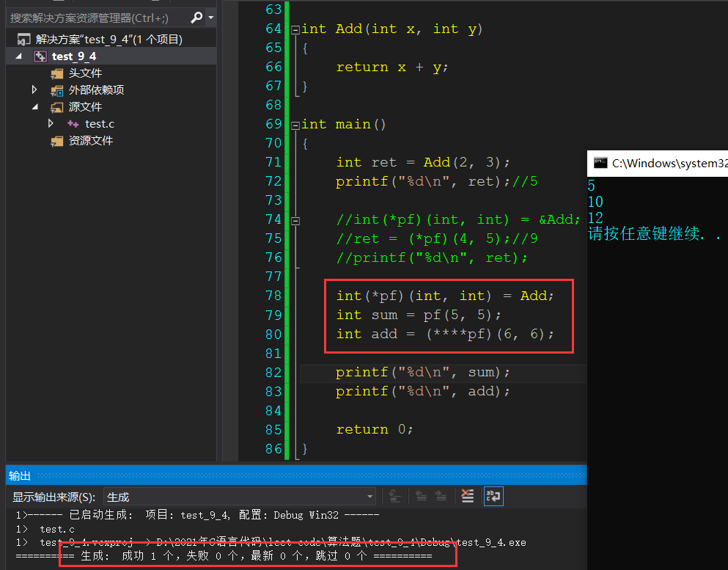Click the go to next message icon
This screenshot has height=570, width=728.
coord(441,497)
